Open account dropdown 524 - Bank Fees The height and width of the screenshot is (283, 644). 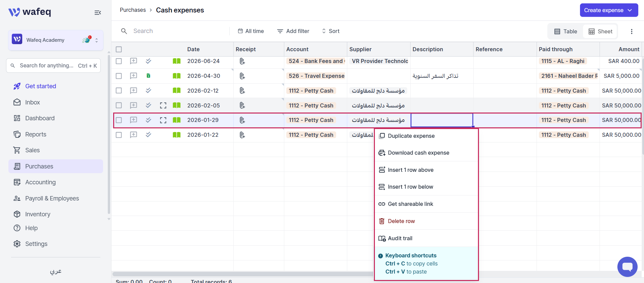pos(316,61)
